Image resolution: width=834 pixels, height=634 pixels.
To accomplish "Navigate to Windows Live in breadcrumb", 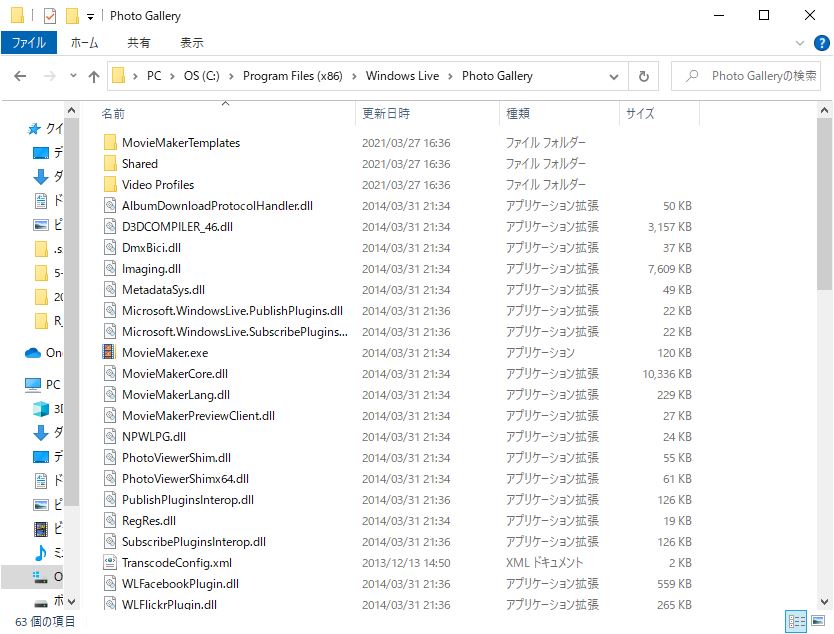I will point(402,76).
